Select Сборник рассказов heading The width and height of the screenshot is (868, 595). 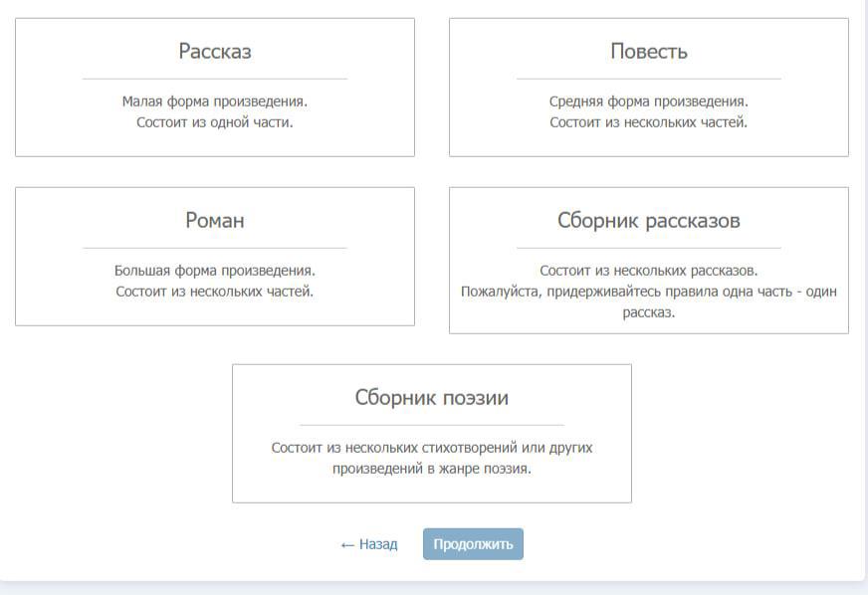[x=648, y=221]
